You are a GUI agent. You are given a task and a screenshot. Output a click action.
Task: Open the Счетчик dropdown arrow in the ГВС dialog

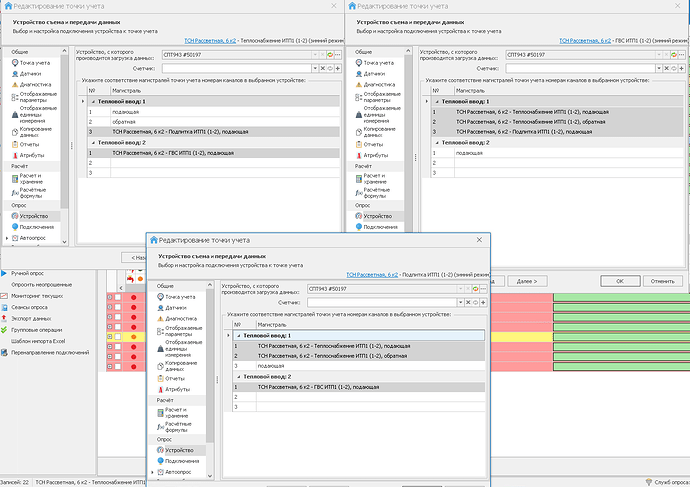(659, 68)
